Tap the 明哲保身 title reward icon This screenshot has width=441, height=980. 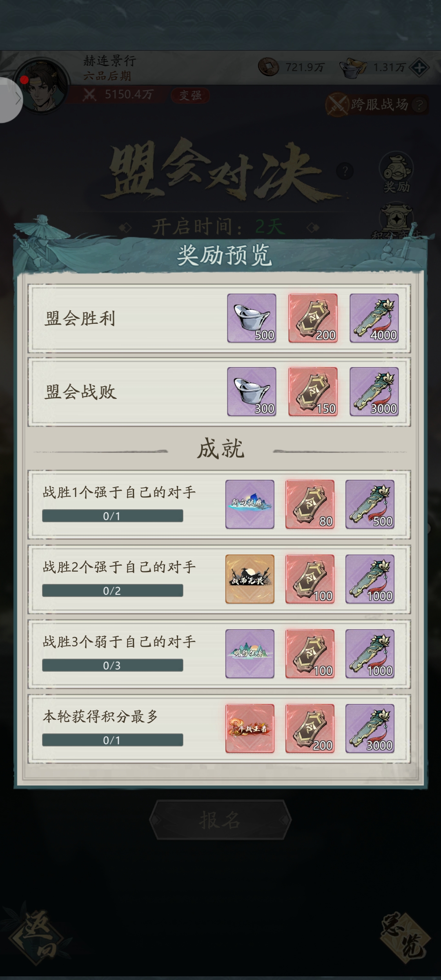click(x=250, y=654)
